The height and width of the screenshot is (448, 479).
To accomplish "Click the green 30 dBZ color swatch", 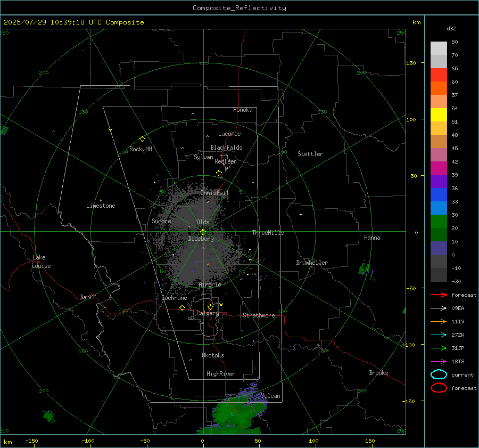I will click(439, 222).
